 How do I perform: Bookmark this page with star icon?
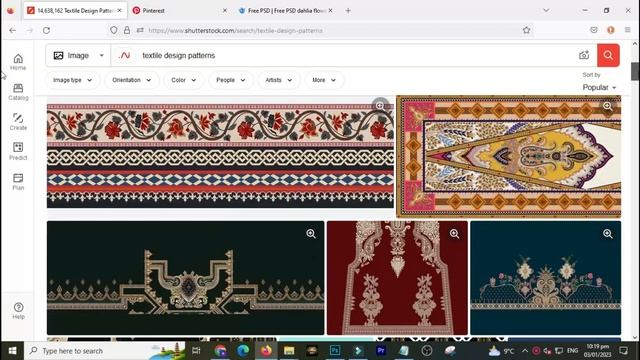point(527,30)
